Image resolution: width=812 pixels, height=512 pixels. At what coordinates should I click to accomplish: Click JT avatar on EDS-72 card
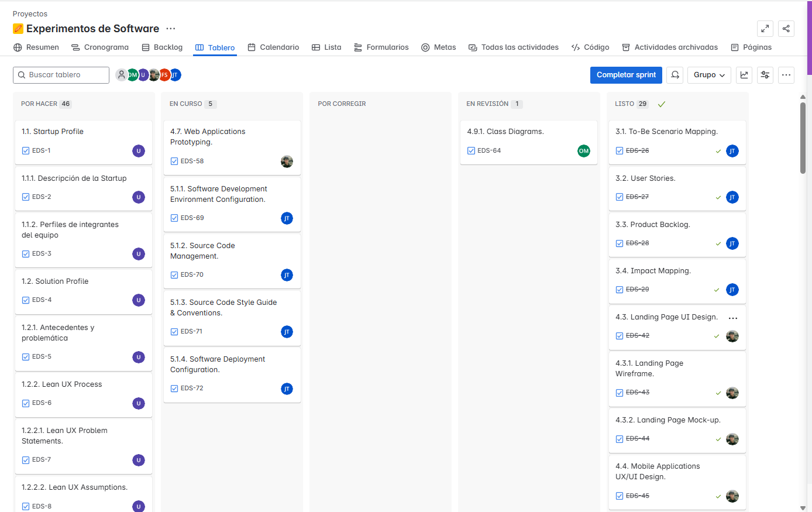coord(287,389)
